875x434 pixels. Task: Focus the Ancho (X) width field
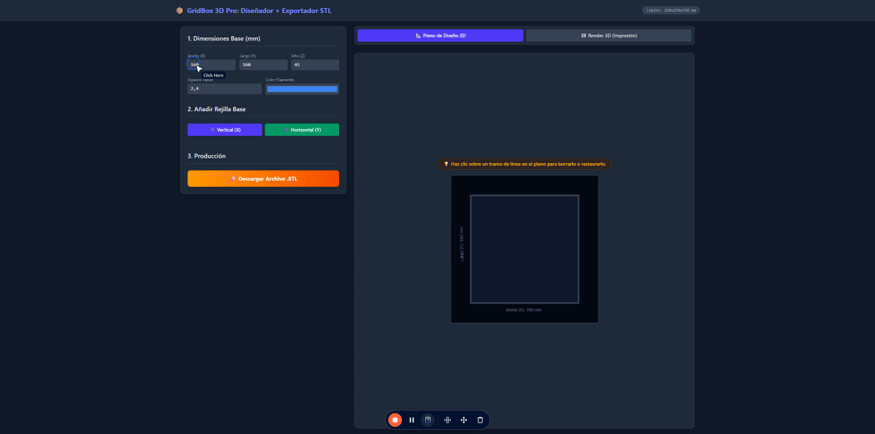tap(211, 65)
